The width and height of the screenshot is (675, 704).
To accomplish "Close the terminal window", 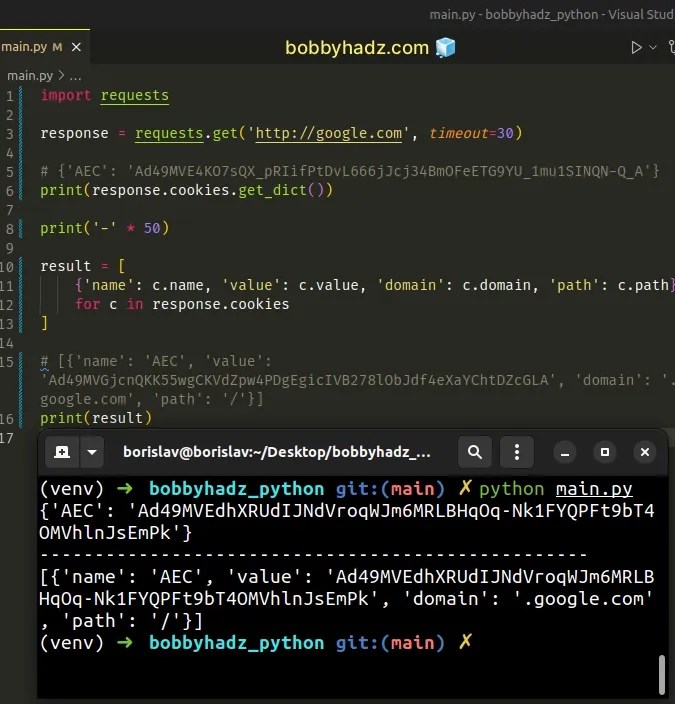I will click(645, 452).
